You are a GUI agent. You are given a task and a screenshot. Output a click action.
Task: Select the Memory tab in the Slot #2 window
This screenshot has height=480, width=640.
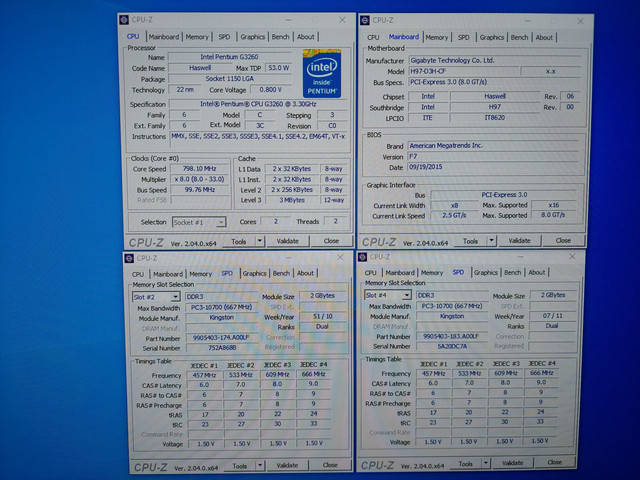(x=200, y=273)
